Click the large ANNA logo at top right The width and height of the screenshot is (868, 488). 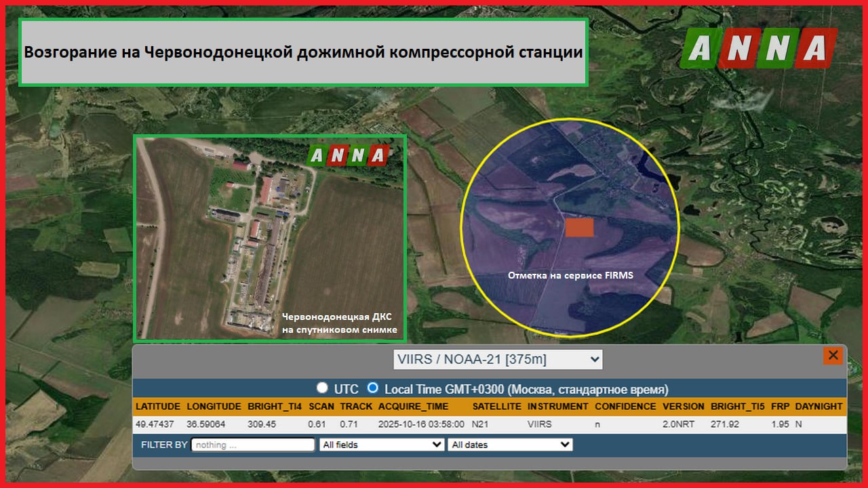[758, 47]
